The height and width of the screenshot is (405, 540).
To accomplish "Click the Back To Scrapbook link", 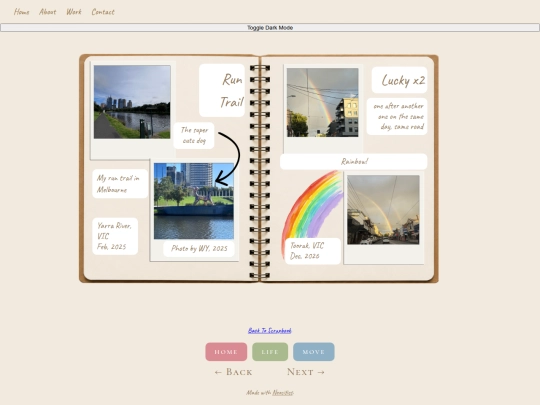I will (x=270, y=331).
